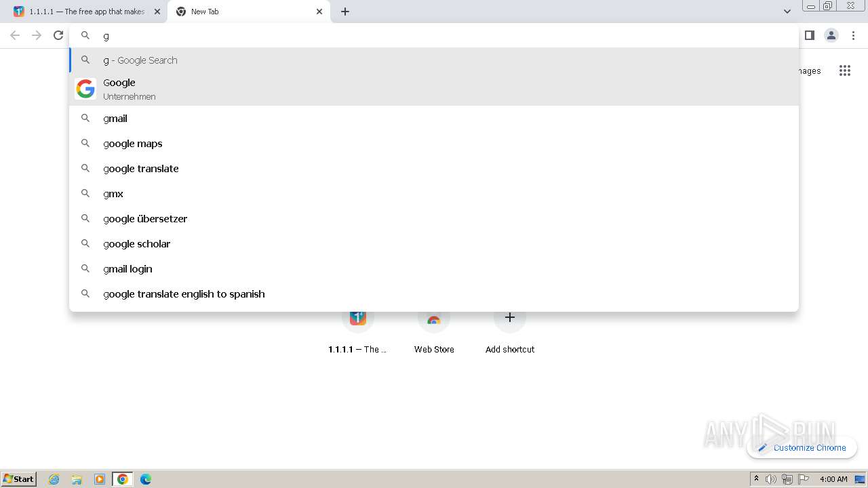Open the Windows Start menu
The width and height of the screenshot is (868, 488).
19,479
